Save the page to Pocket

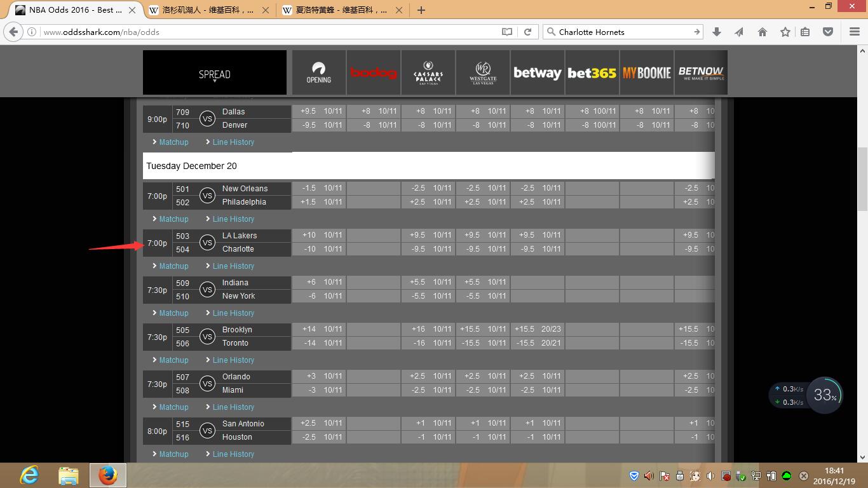click(828, 32)
